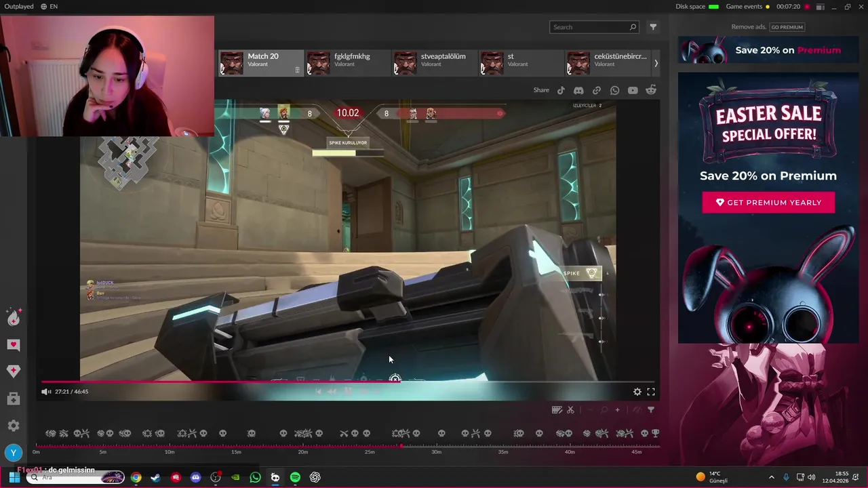868x488 pixels.
Task: Click GET PREMIUM YEARLY button
Action: (768, 203)
